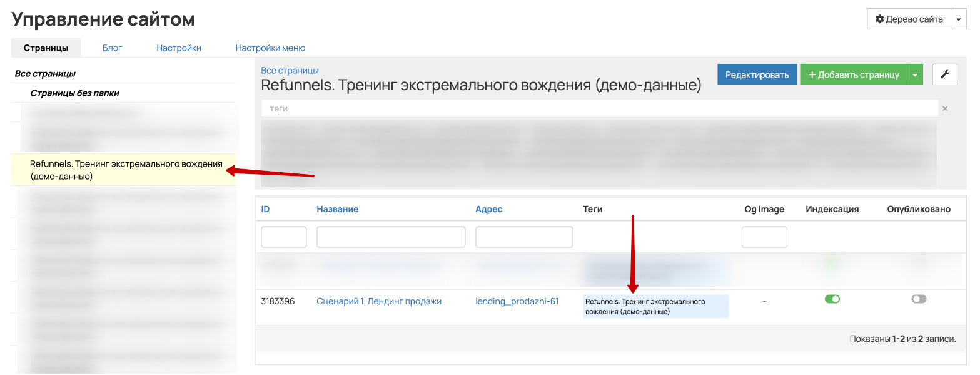Focus the теги input field
This screenshot has width=980, height=375.
pos(600,108)
